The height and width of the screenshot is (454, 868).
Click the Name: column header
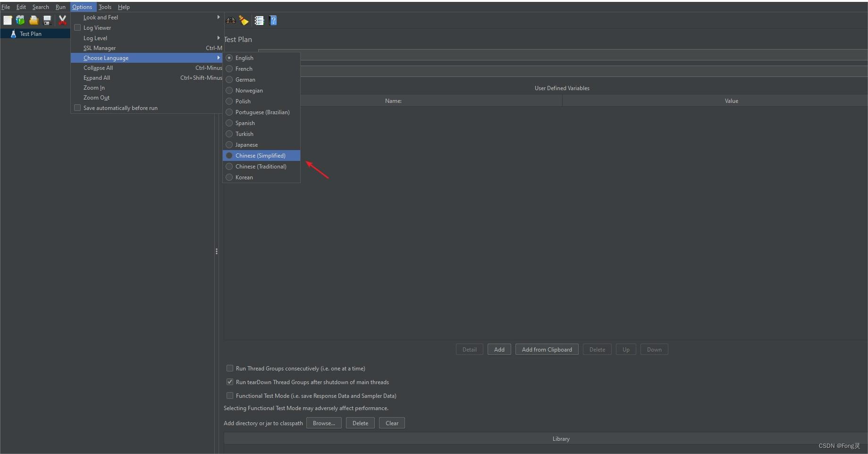[393, 101]
